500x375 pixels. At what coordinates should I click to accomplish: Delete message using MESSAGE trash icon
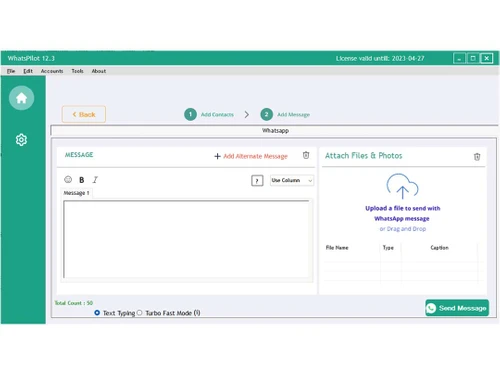tap(306, 155)
